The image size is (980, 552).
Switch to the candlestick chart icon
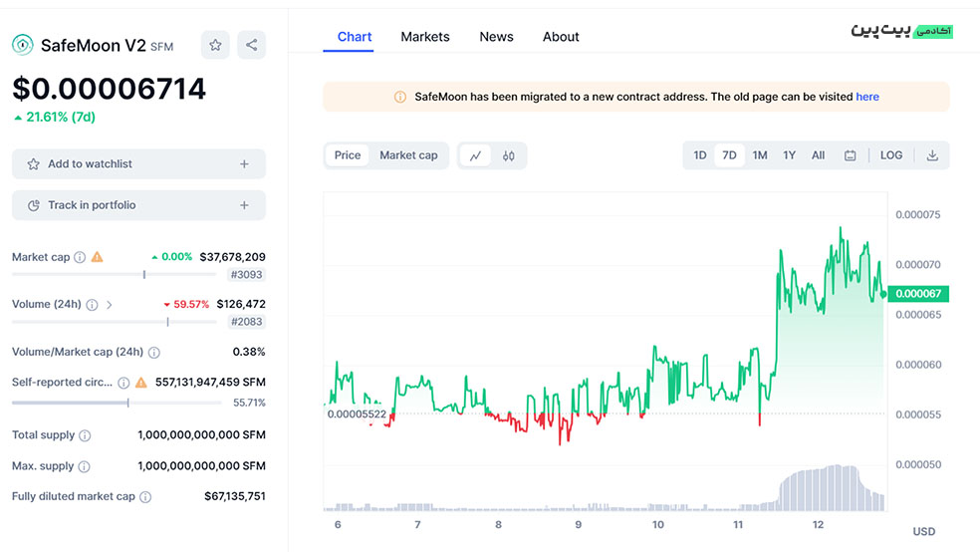coord(509,155)
